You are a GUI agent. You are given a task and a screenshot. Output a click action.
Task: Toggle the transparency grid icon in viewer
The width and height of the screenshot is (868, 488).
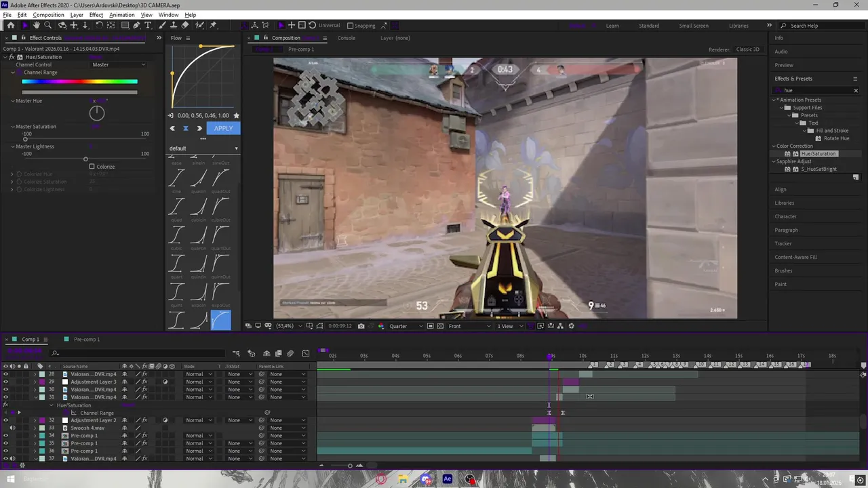pyautogui.click(x=440, y=326)
